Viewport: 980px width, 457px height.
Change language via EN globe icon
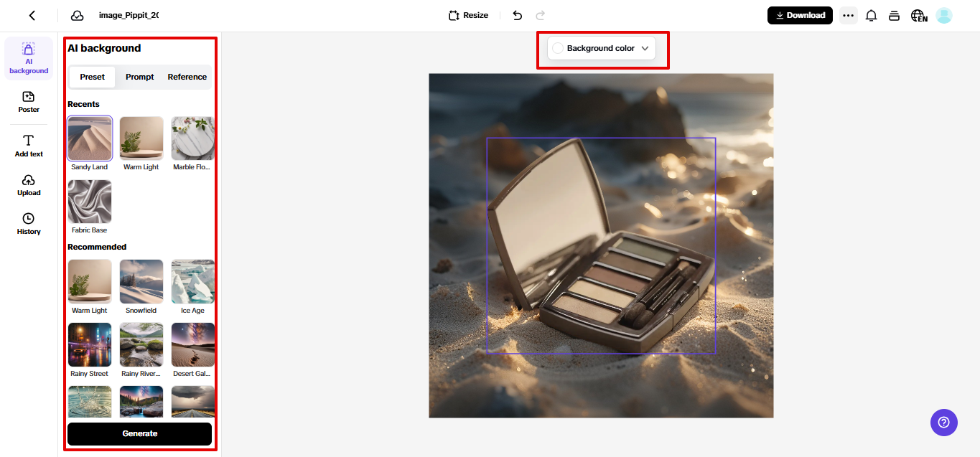[x=919, y=15]
